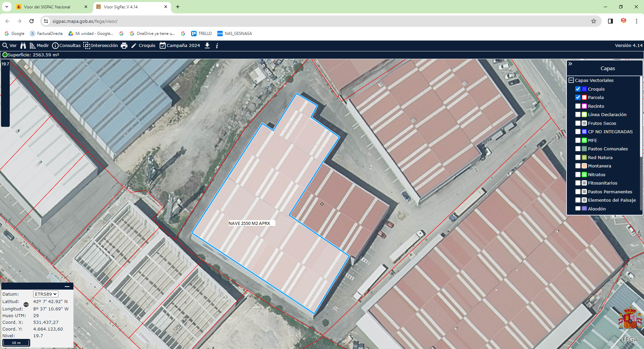Collapse the Capas Vectoriales group

(x=571, y=80)
